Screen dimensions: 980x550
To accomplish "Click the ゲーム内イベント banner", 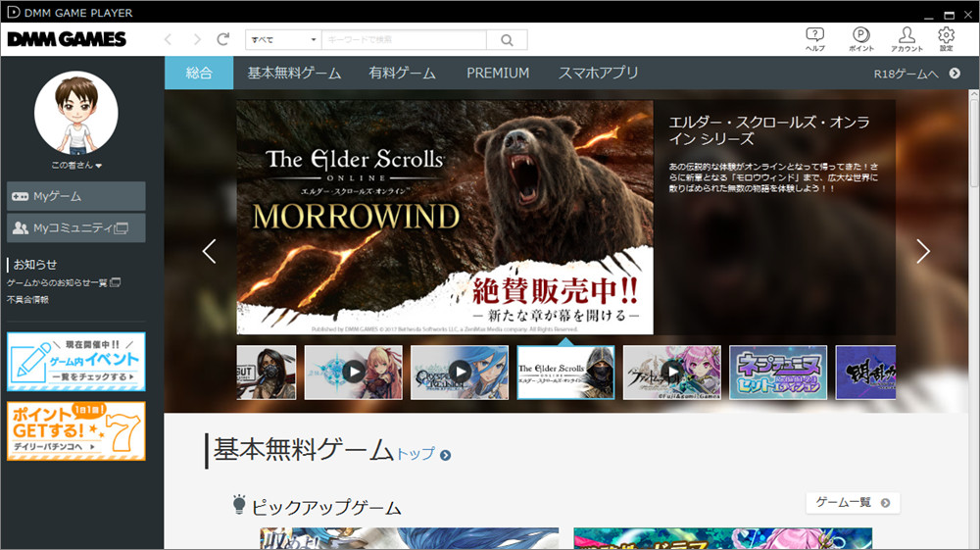I will click(76, 362).
